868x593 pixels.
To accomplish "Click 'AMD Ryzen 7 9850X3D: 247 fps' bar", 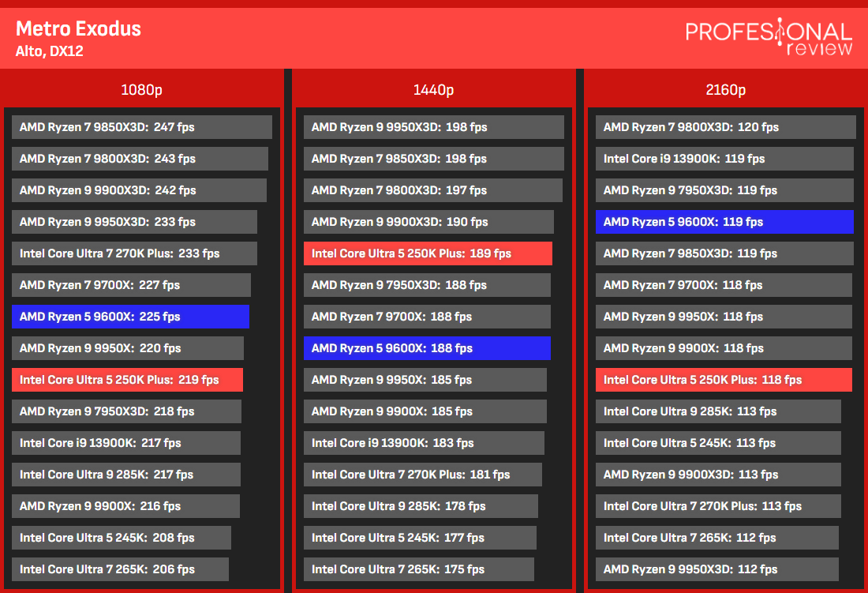I will coord(142,127).
